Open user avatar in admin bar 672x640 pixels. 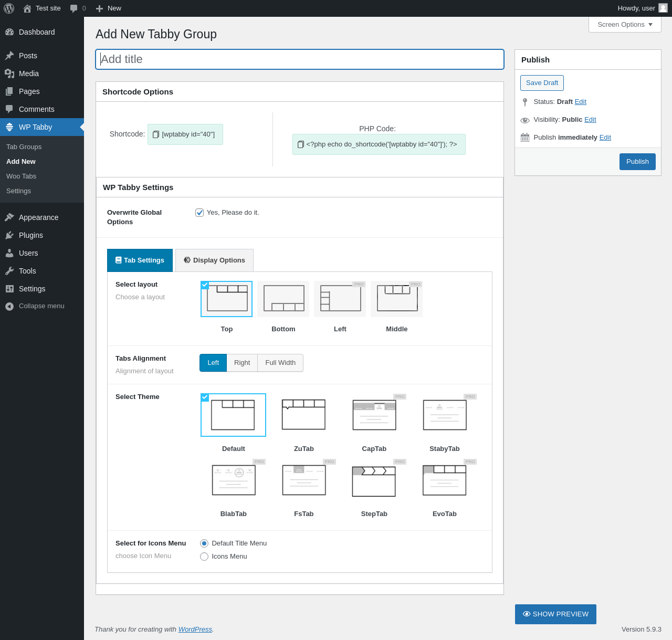point(663,8)
